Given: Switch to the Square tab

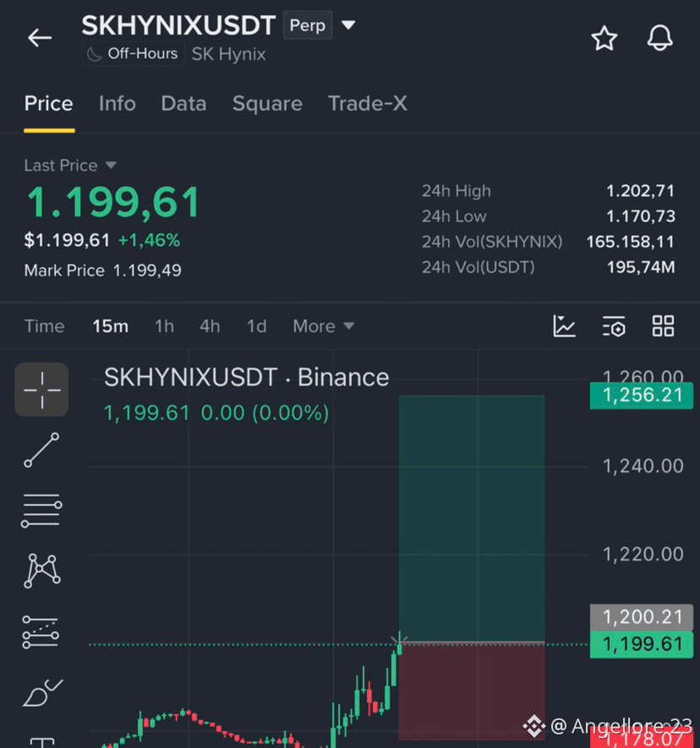Looking at the screenshot, I should coord(267,103).
